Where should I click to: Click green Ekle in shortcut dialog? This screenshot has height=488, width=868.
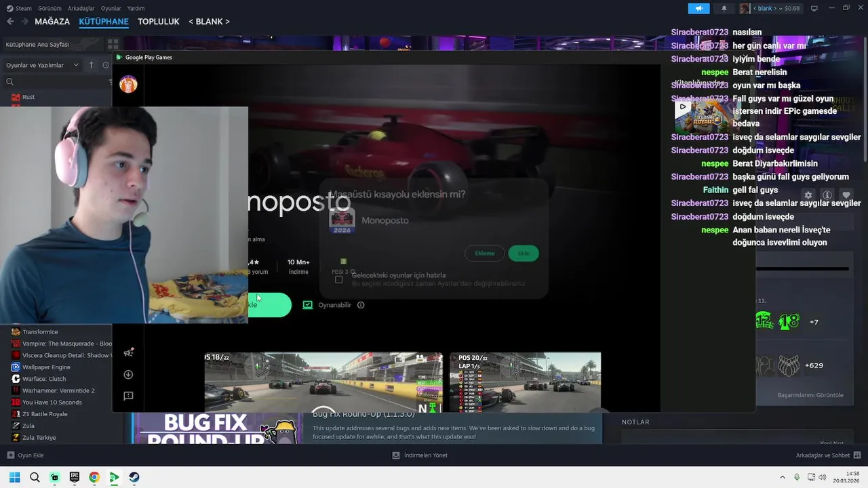pos(524,253)
